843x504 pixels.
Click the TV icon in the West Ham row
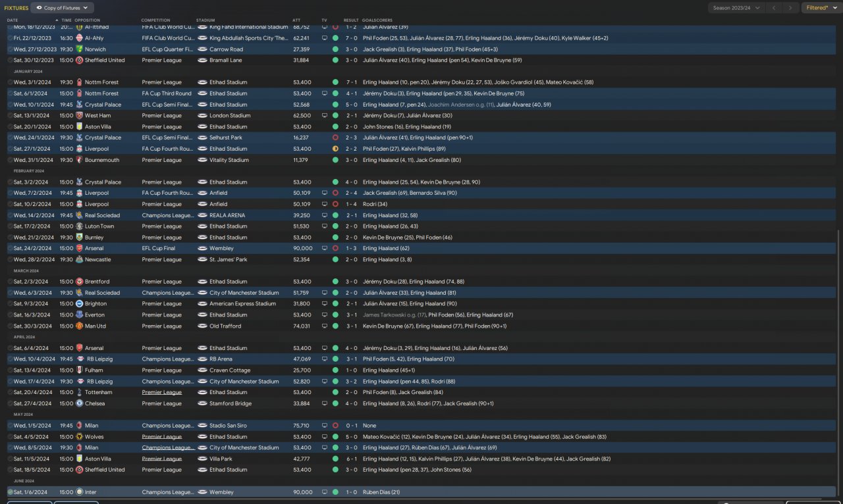pyautogui.click(x=324, y=116)
